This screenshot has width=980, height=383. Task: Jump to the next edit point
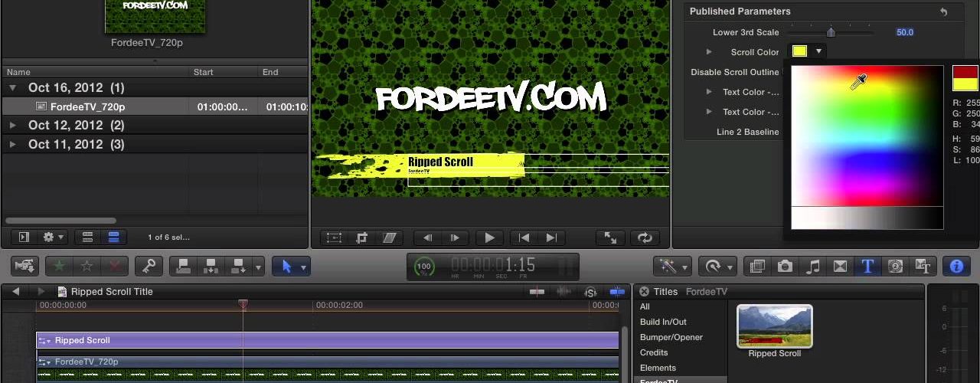tap(551, 238)
